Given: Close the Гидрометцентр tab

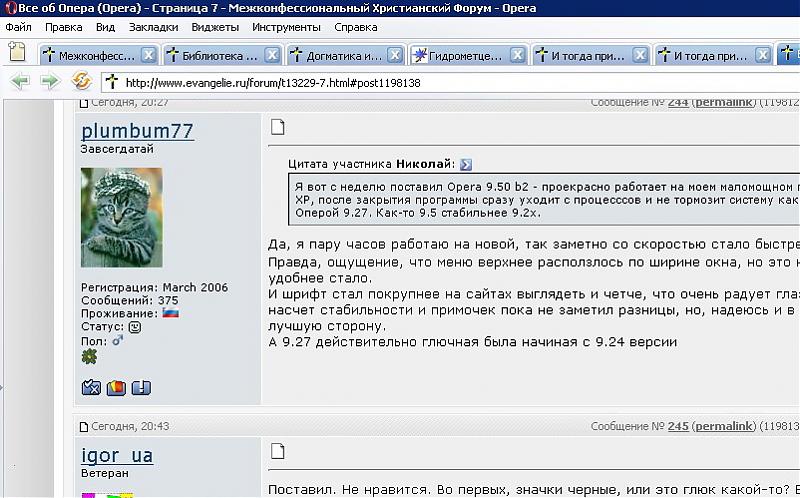Looking at the screenshot, I should click(518, 55).
